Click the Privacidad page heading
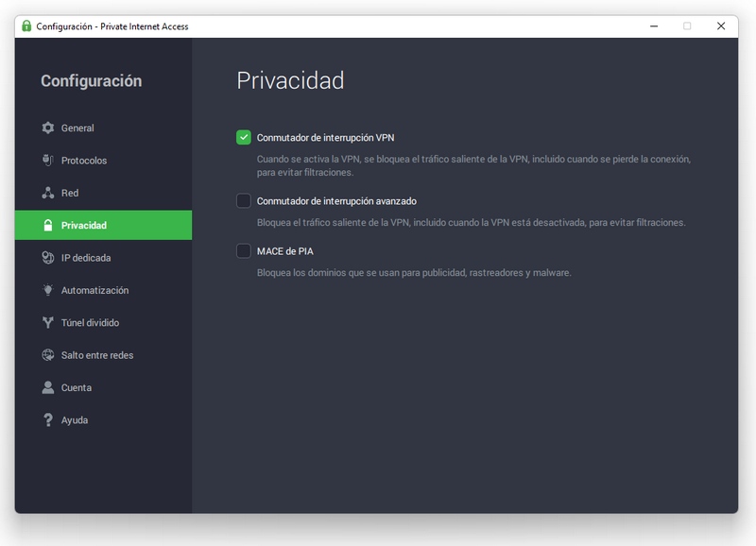The height and width of the screenshot is (546, 756). (290, 80)
